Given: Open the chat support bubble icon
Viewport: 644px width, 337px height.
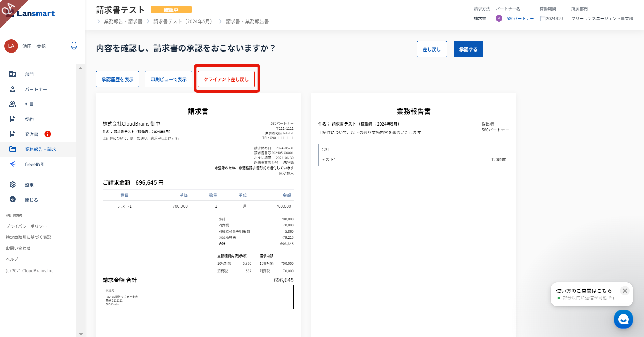Looking at the screenshot, I should tap(623, 319).
